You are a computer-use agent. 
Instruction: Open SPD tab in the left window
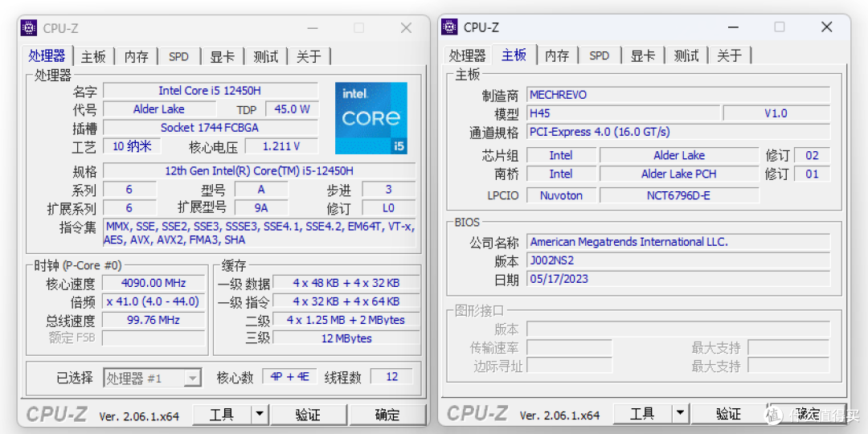pyautogui.click(x=178, y=56)
